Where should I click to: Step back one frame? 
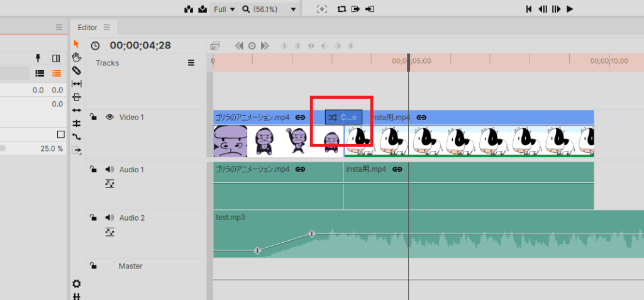[543, 9]
